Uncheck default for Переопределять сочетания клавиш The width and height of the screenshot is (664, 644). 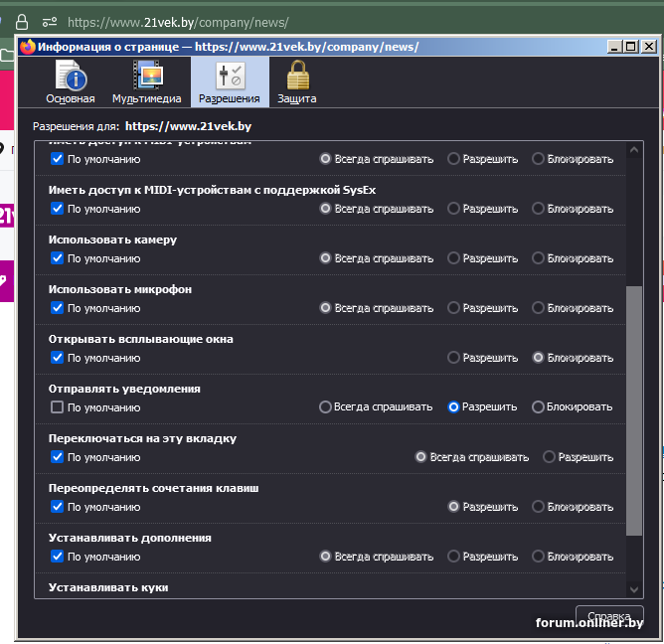pyautogui.click(x=58, y=507)
